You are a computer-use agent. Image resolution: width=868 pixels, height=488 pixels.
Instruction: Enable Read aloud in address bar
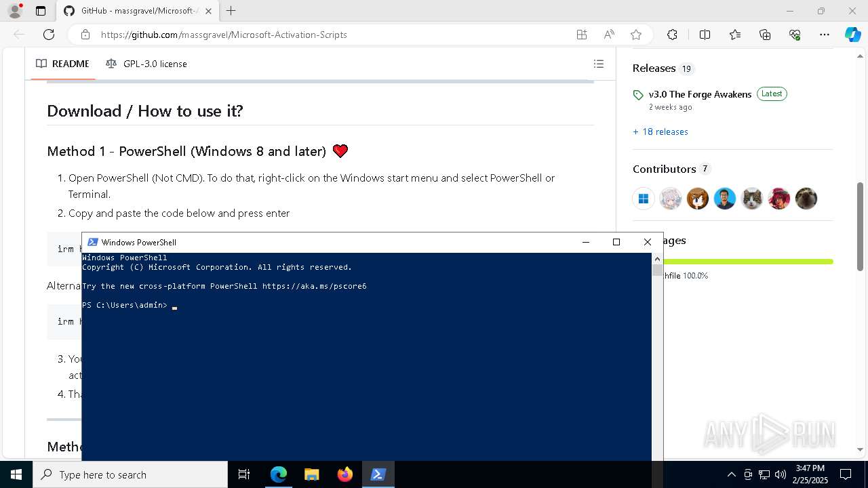click(609, 35)
